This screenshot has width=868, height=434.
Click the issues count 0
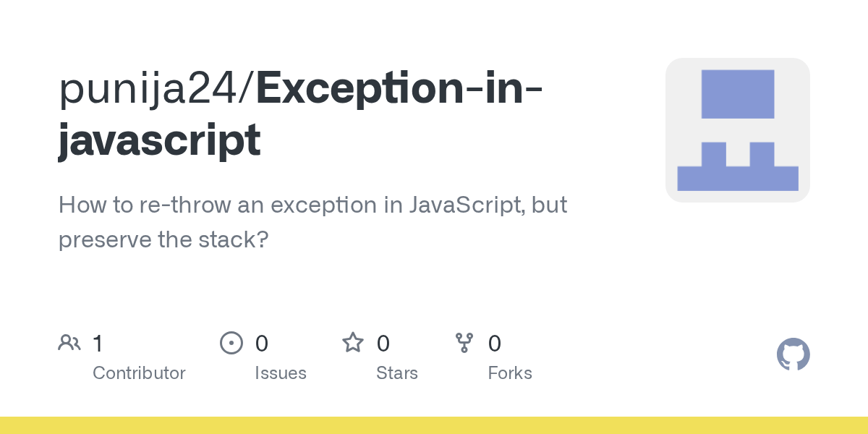[262, 343]
